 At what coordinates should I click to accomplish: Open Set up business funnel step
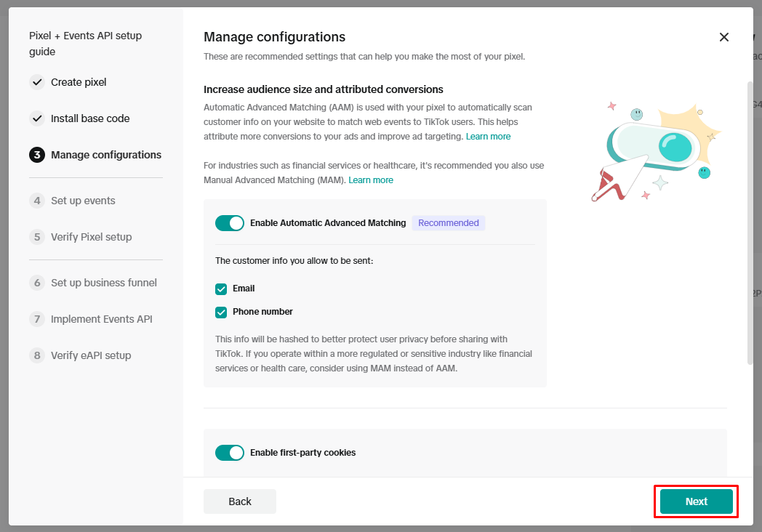click(x=103, y=283)
